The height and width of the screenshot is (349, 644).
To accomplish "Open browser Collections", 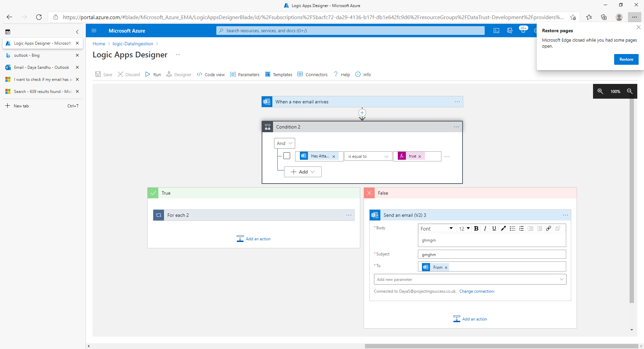I will coord(604,17).
